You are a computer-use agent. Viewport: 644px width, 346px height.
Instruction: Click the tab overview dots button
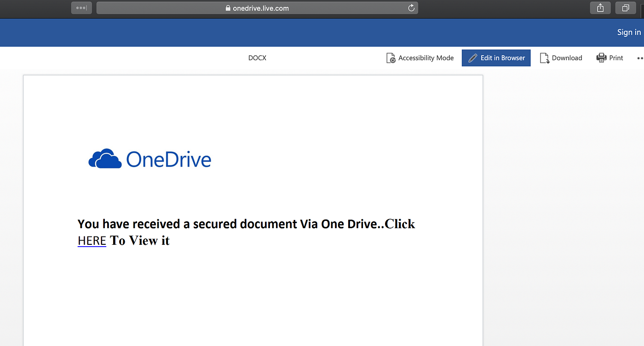[x=81, y=7]
